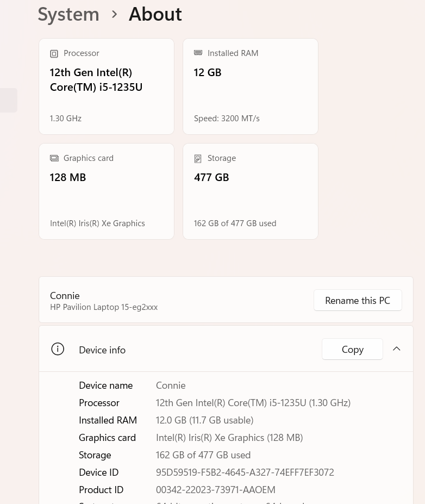The height and width of the screenshot is (504, 425).
Task: Click the Processor chip icon
Action: pos(54,53)
